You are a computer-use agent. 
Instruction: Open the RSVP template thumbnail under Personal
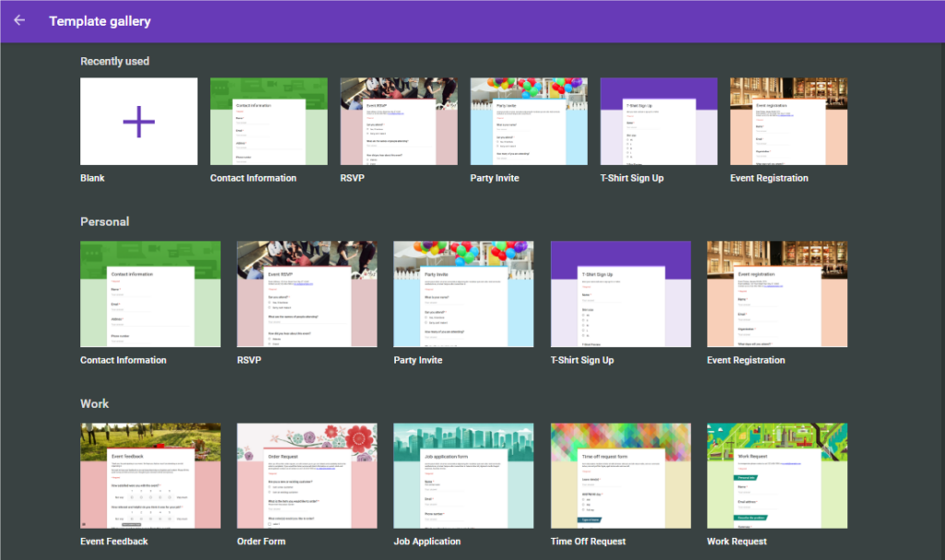click(306, 293)
